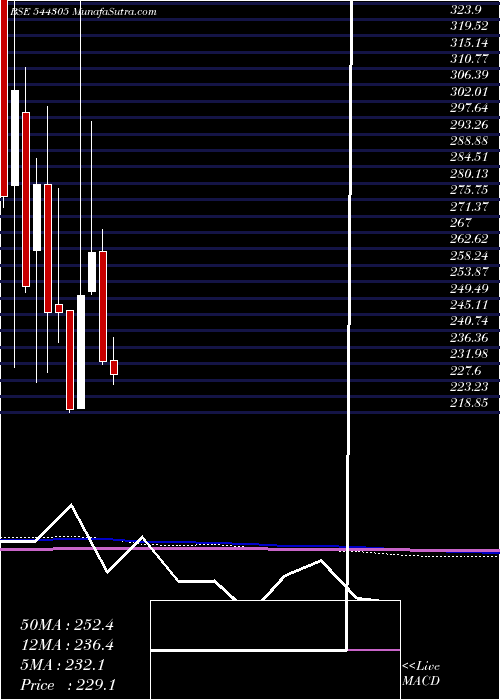Screen dimensions: 500x700
Task: Click the 310.77 price axis label
Action: point(469,58)
